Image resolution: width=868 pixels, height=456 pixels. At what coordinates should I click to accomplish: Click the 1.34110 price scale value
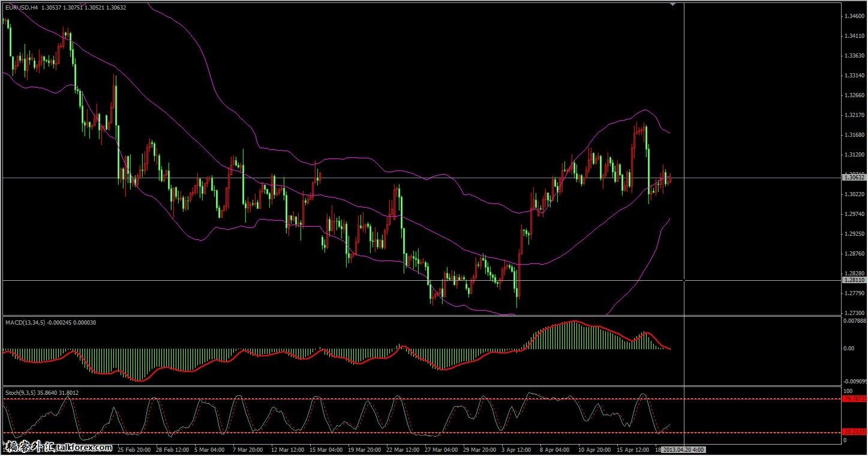(x=854, y=36)
